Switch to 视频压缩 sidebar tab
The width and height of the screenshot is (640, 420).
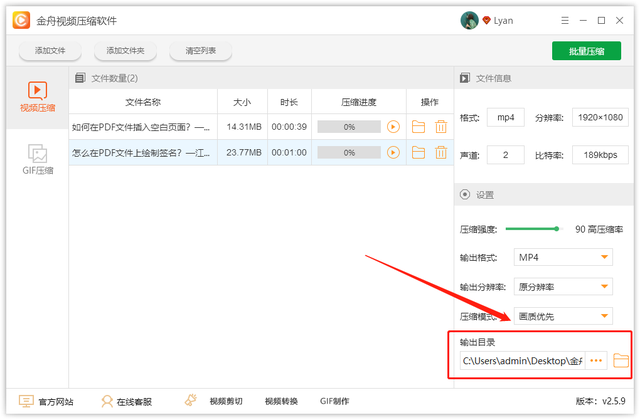pos(37,97)
